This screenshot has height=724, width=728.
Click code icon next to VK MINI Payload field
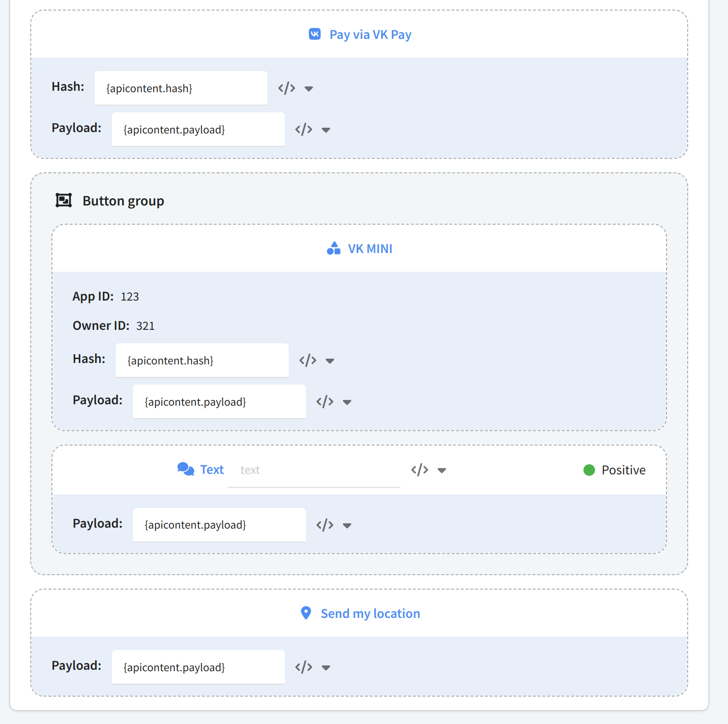(x=325, y=402)
